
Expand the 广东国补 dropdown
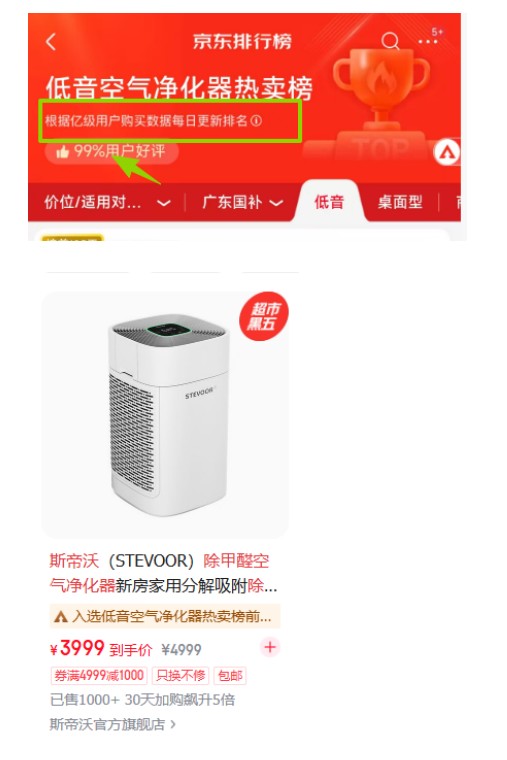tap(243, 202)
